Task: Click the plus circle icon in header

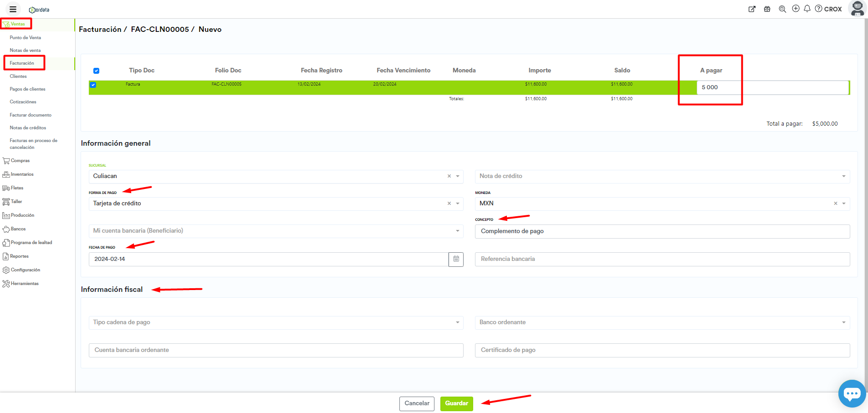Action: 796,9
